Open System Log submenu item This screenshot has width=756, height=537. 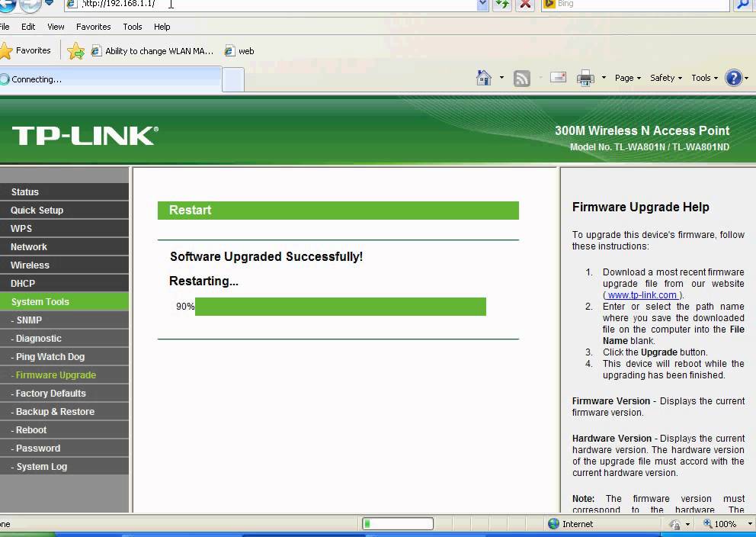pos(64,467)
